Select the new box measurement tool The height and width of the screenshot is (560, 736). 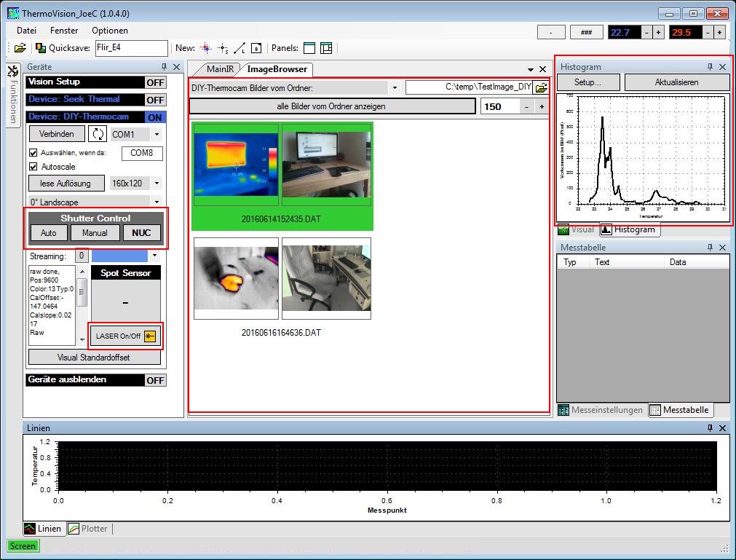(256, 48)
